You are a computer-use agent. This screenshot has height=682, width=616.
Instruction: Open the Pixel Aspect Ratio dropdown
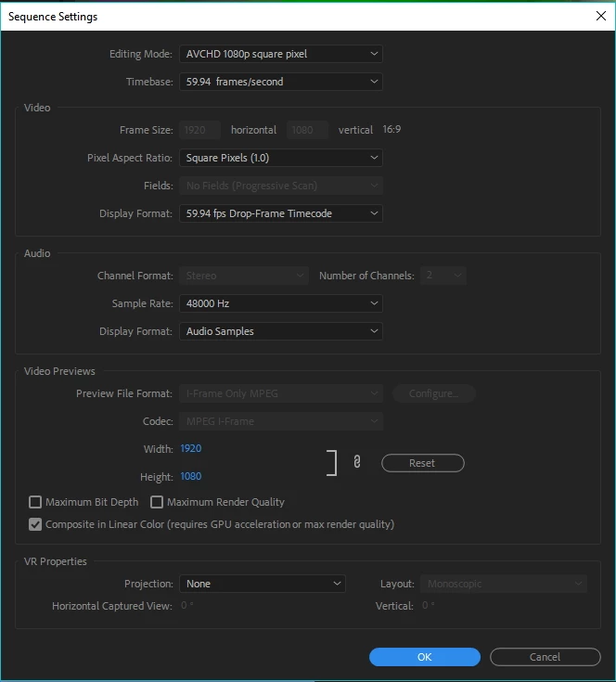[281, 158]
